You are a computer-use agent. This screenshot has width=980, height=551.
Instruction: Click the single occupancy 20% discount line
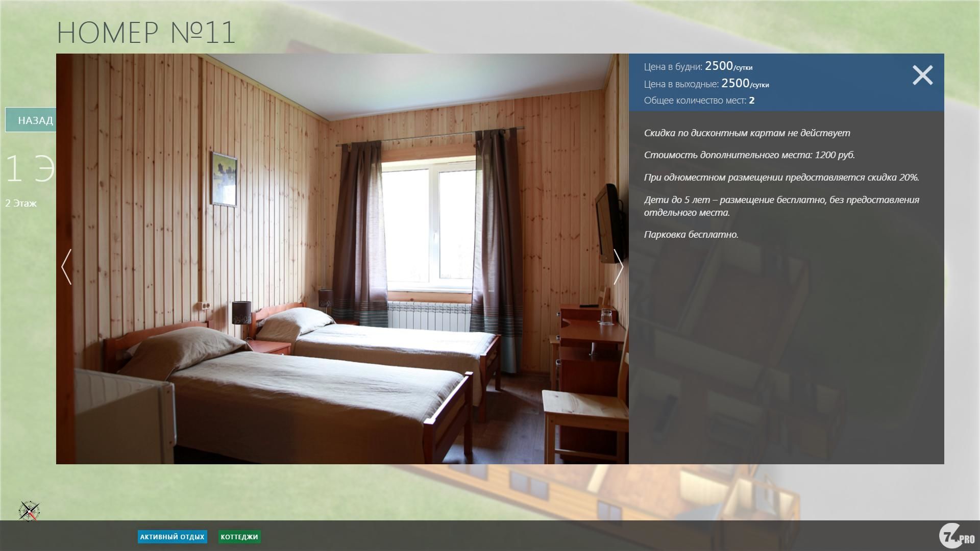[781, 178]
